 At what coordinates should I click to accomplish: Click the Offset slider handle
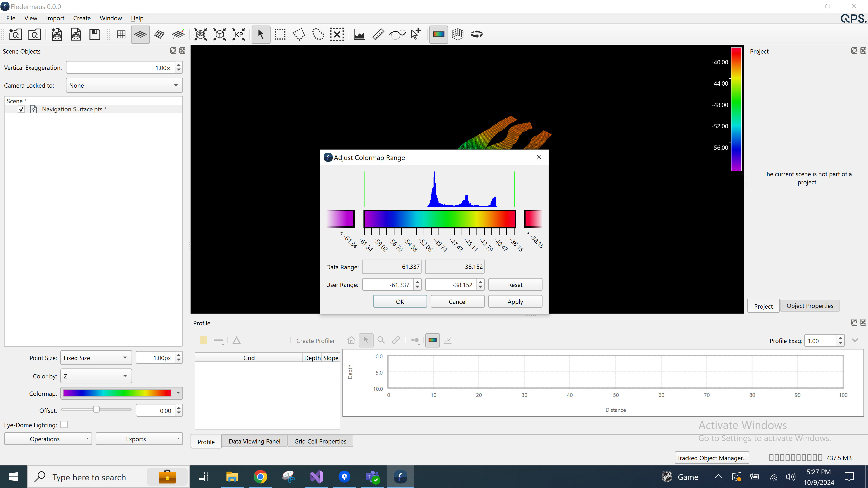pyautogui.click(x=96, y=410)
